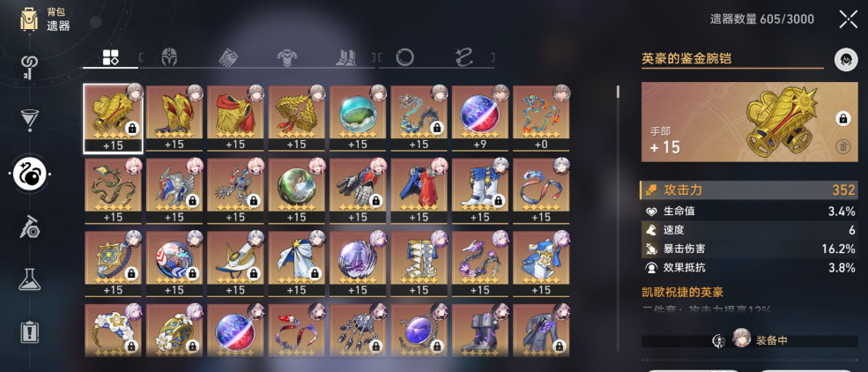This screenshot has width=868, height=372.
Task: Close the relic inventory screen
Action: (x=848, y=19)
